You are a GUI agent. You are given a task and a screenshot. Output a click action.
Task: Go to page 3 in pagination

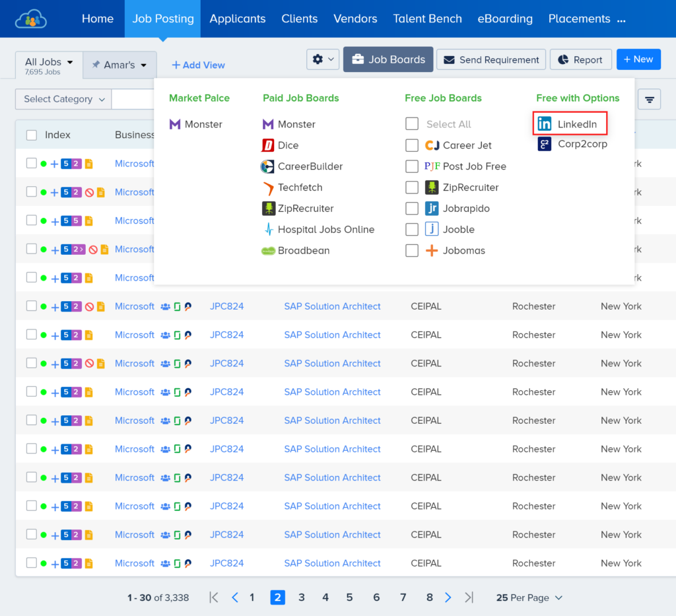[301, 598]
